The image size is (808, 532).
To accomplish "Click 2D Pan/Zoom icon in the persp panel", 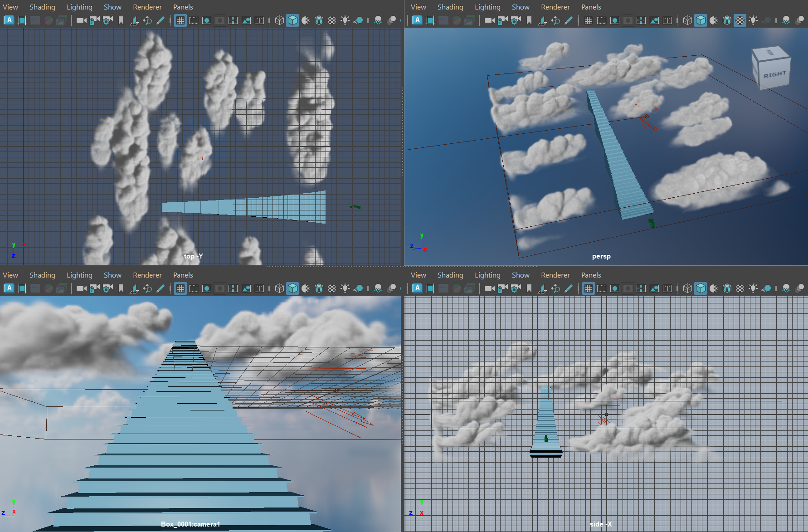I will 555,20.
